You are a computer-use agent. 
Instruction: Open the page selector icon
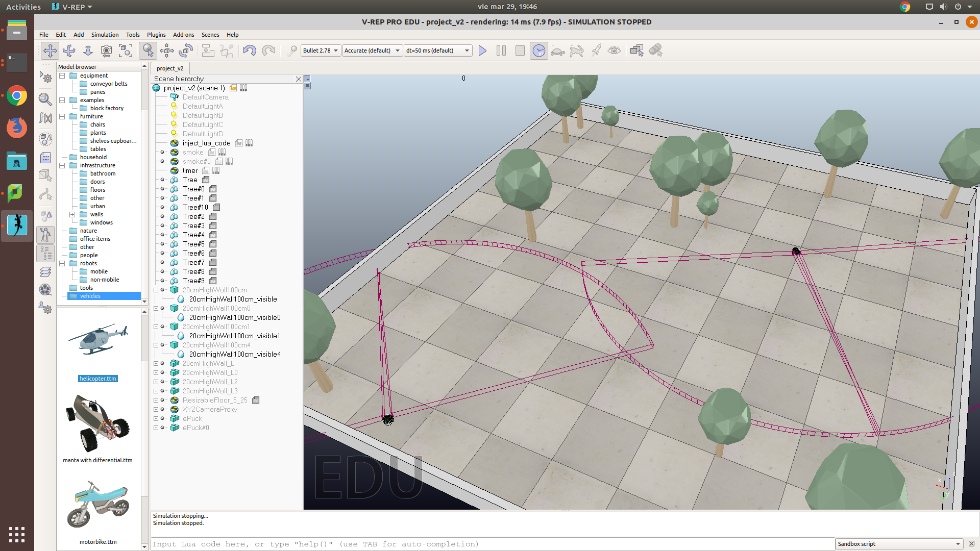point(636,51)
